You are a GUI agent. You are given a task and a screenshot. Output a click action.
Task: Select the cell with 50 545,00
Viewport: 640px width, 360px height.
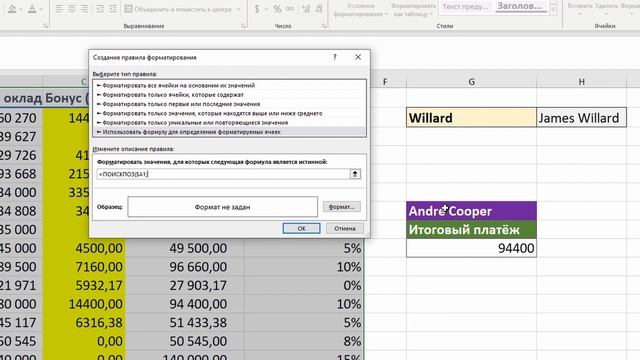point(185,341)
